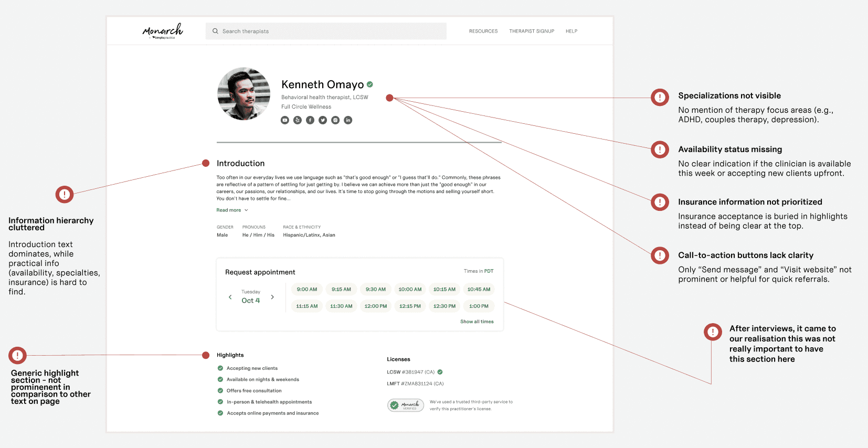Click check icon beside Offers free consultation
The width and height of the screenshot is (868, 448).
(220, 390)
